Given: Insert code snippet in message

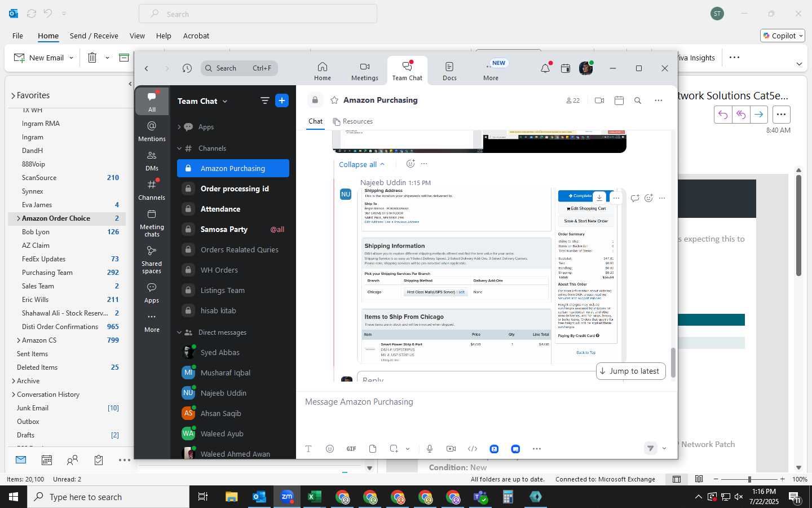Looking at the screenshot, I should tap(473, 449).
